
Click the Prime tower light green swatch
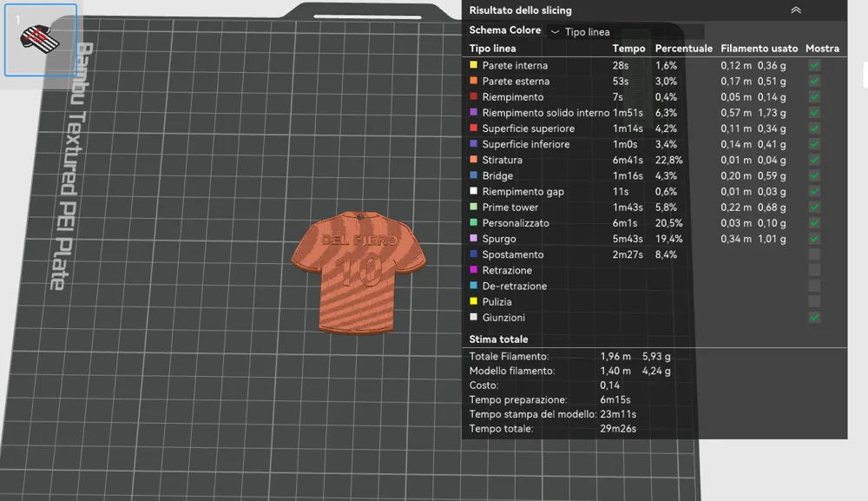473,207
